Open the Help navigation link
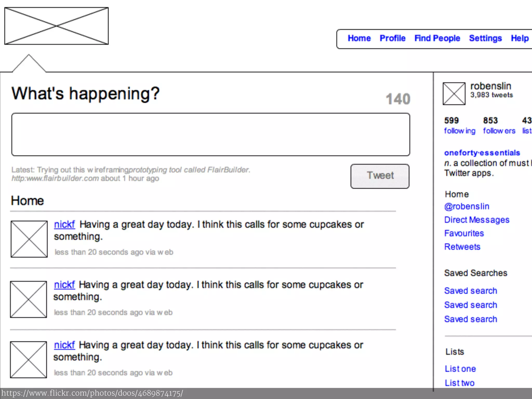Image resolution: width=532 pixels, height=399 pixels. [x=520, y=38]
